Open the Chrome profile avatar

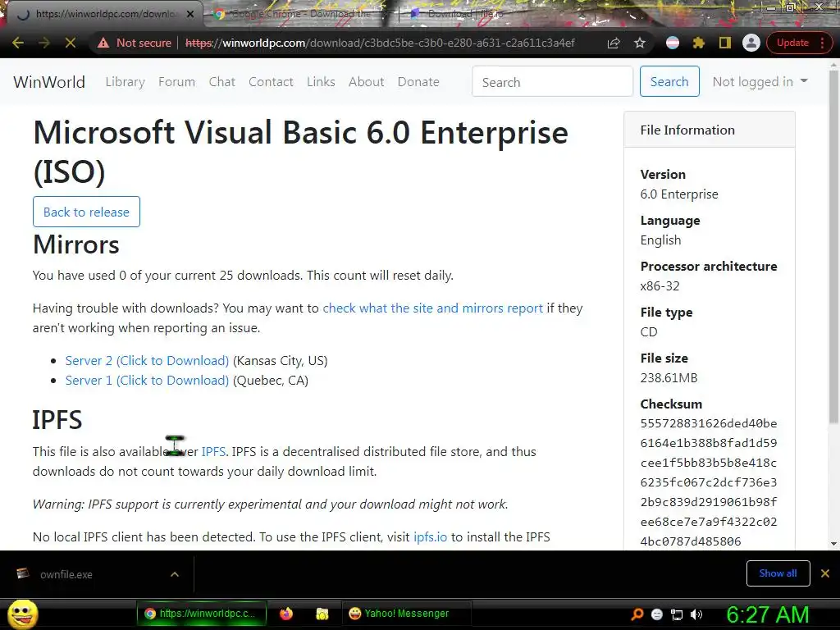(751, 43)
